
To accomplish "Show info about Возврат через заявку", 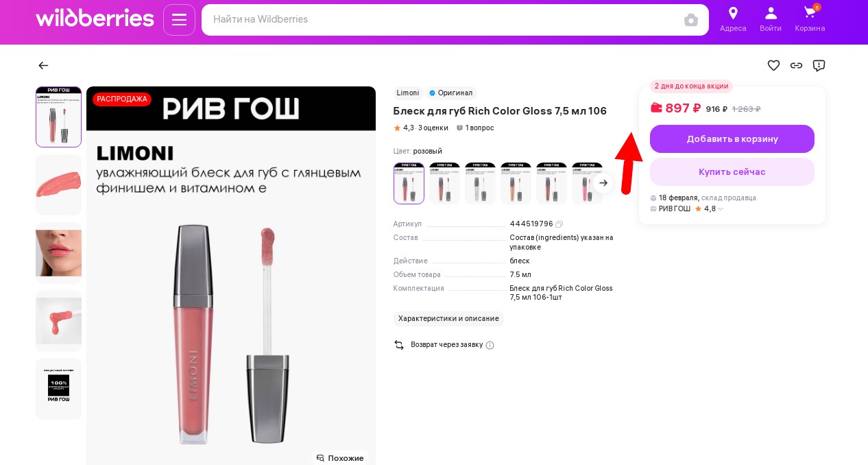I will pyautogui.click(x=490, y=345).
